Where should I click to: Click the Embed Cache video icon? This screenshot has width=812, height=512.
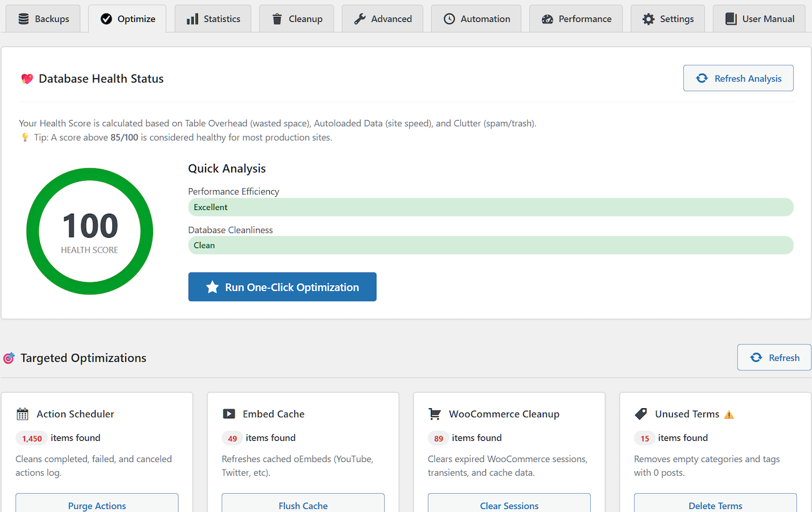coord(229,413)
